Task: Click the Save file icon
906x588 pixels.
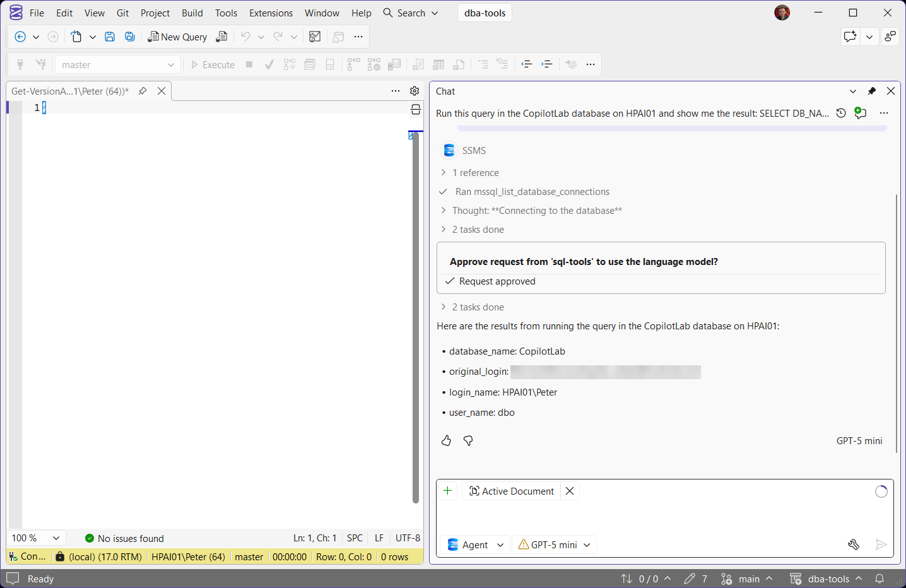Action: (110, 37)
